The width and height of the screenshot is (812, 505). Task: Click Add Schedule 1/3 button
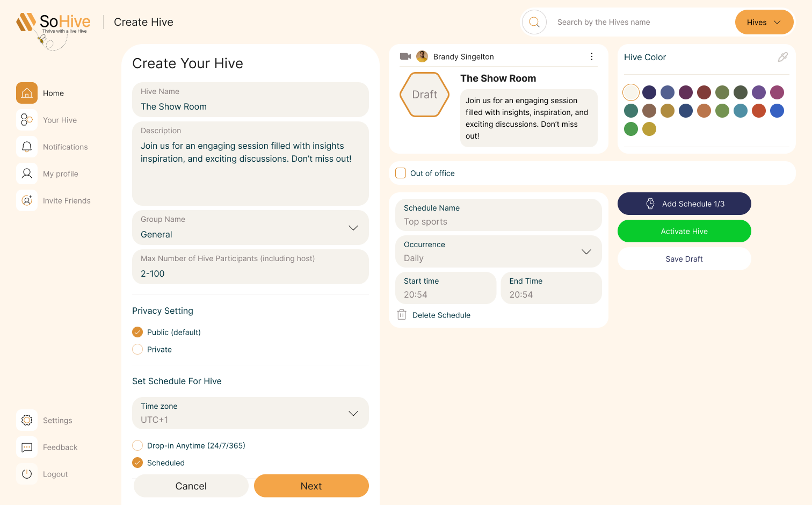point(684,204)
